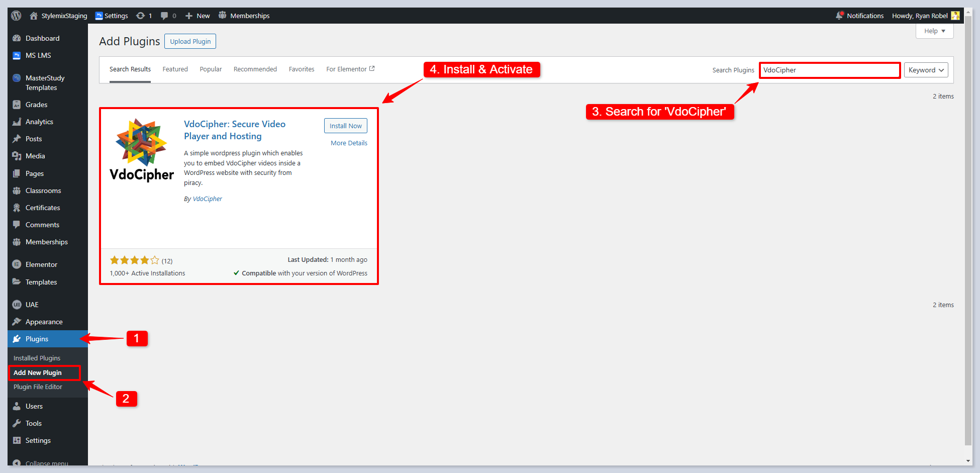Click the WordPress logo icon

(x=16, y=16)
